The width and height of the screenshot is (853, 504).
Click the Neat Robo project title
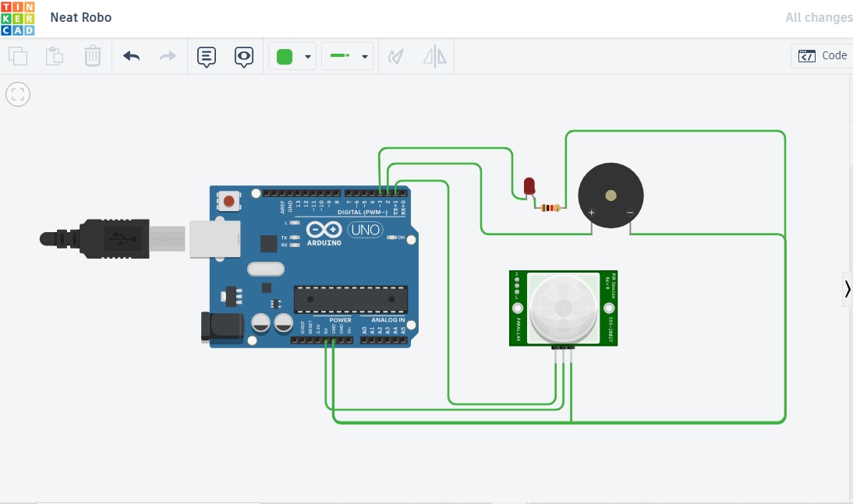coord(80,17)
